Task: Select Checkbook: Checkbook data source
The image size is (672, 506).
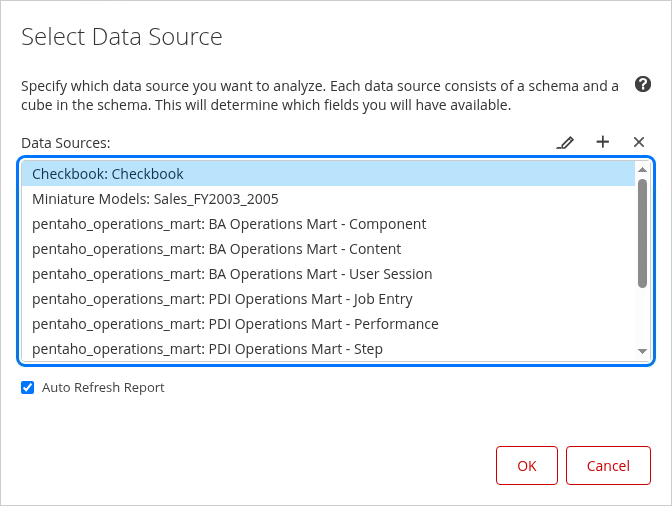Action: coord(108,174)
